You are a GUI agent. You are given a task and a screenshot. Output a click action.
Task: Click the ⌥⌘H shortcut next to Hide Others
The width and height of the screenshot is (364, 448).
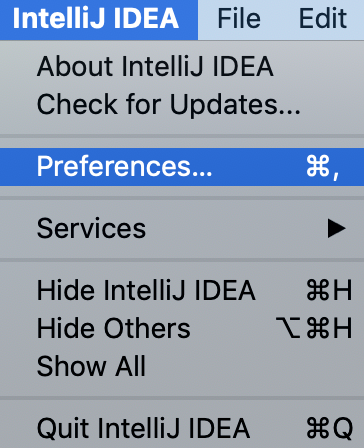(314, 329)
